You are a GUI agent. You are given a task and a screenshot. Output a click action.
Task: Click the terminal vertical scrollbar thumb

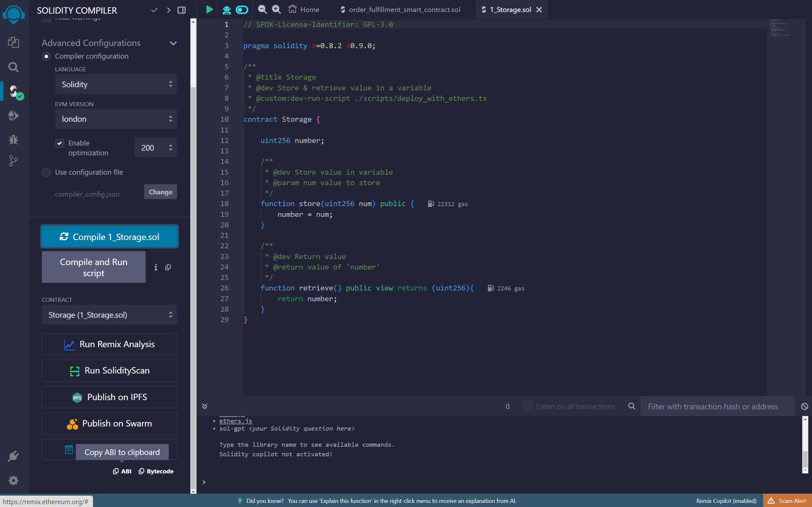(x=805, y=459)
